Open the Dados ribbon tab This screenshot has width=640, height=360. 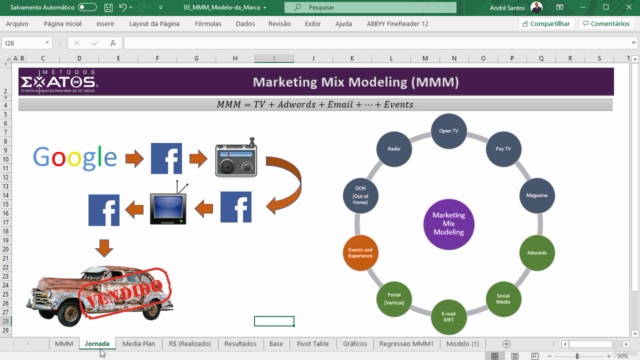coord(245,24)
